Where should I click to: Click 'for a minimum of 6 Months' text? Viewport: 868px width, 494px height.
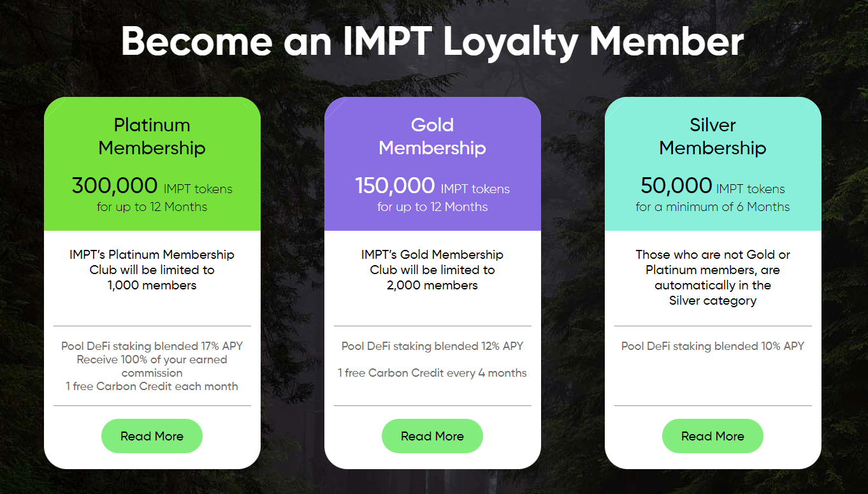712,207
